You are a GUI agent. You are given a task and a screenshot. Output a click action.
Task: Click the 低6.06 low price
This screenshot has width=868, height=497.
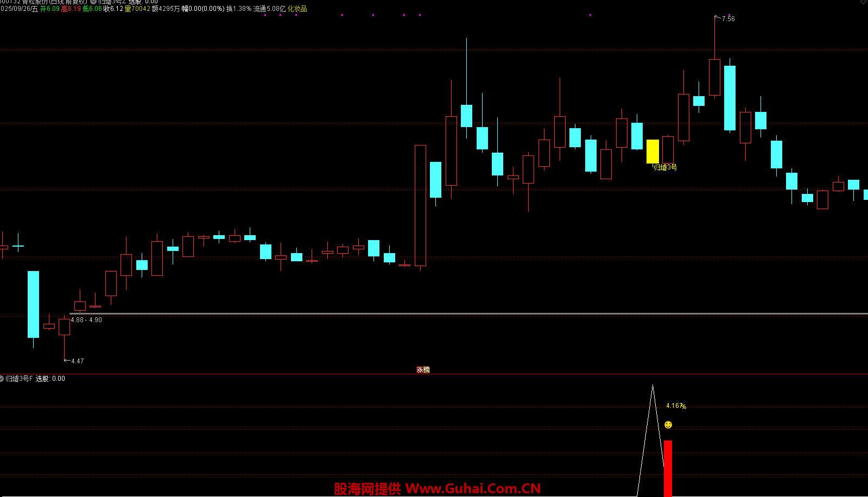pyautogui.click(x=92, y=9)
